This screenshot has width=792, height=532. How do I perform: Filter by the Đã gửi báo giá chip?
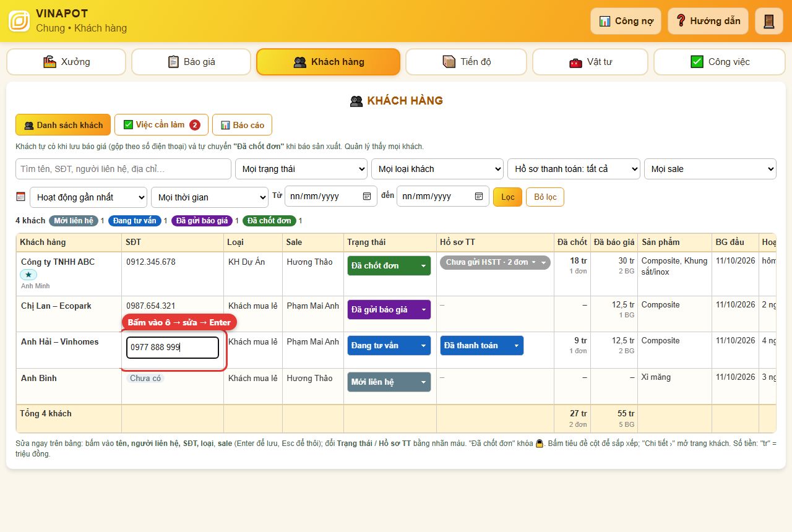[x=202, y=221]
